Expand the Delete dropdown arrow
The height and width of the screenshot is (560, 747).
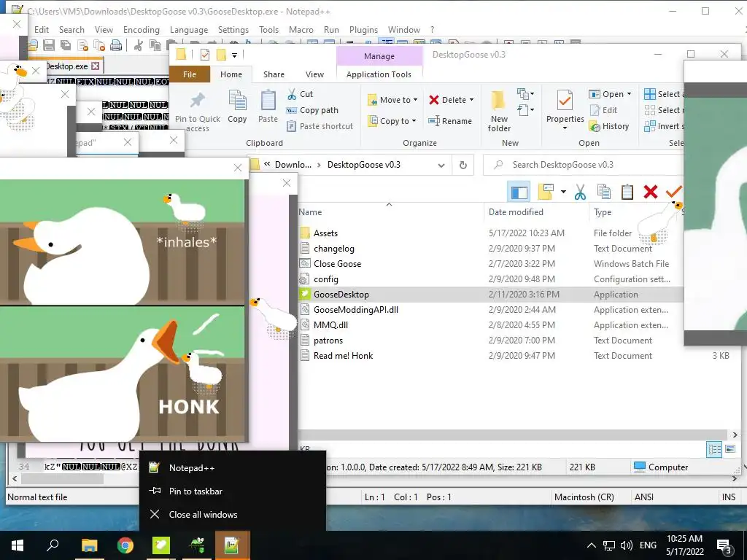point(472,100)
